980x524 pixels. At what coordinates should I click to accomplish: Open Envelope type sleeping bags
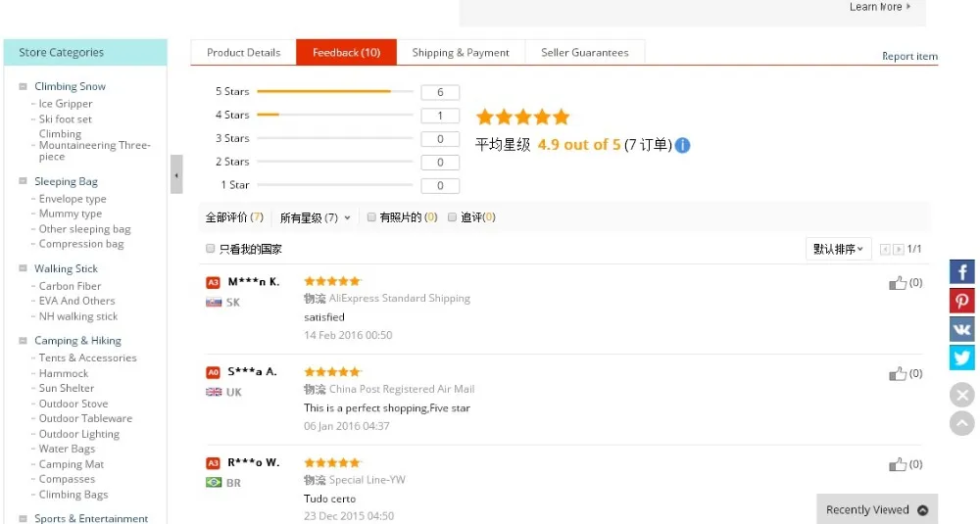[73, 199]
